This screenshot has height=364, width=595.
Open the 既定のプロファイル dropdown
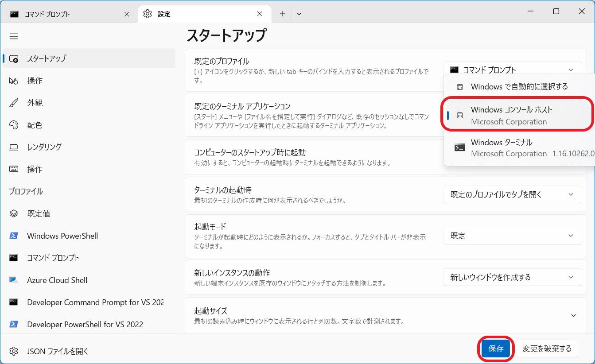click(x=512, y=70)
